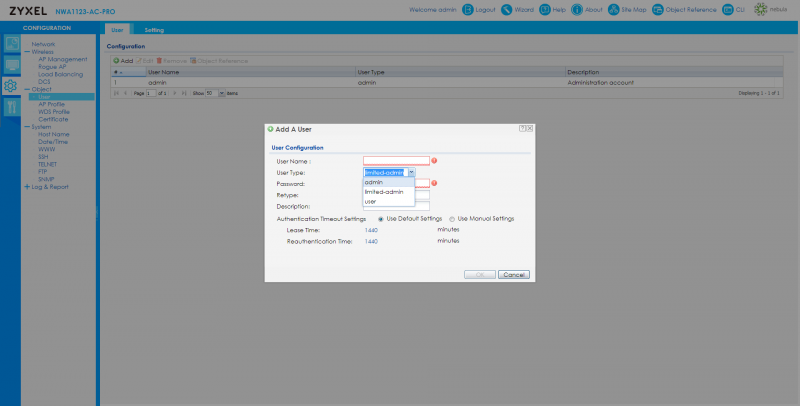The height and width of the screenshot is (406, 800).
Task: Open Host Name in the tree
Action: 54,134
